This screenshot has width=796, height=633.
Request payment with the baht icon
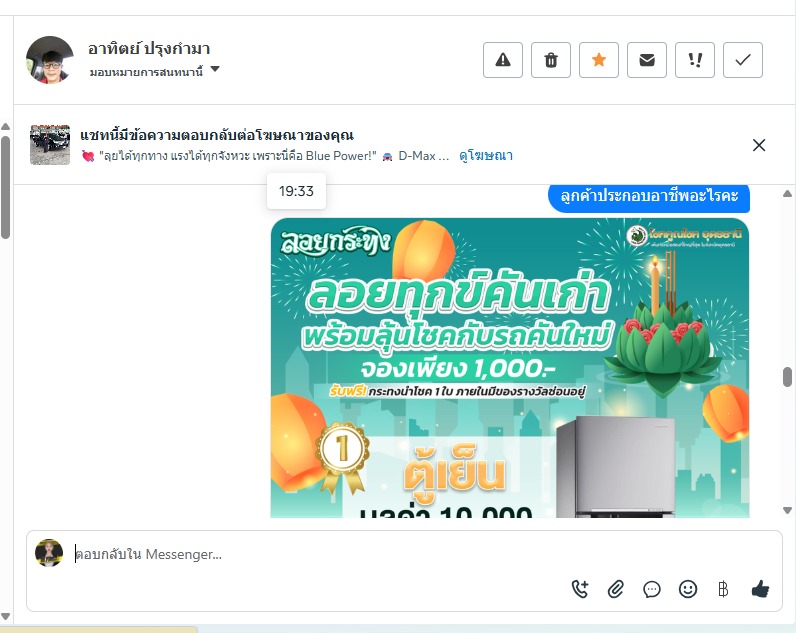(x=723, y=589)
